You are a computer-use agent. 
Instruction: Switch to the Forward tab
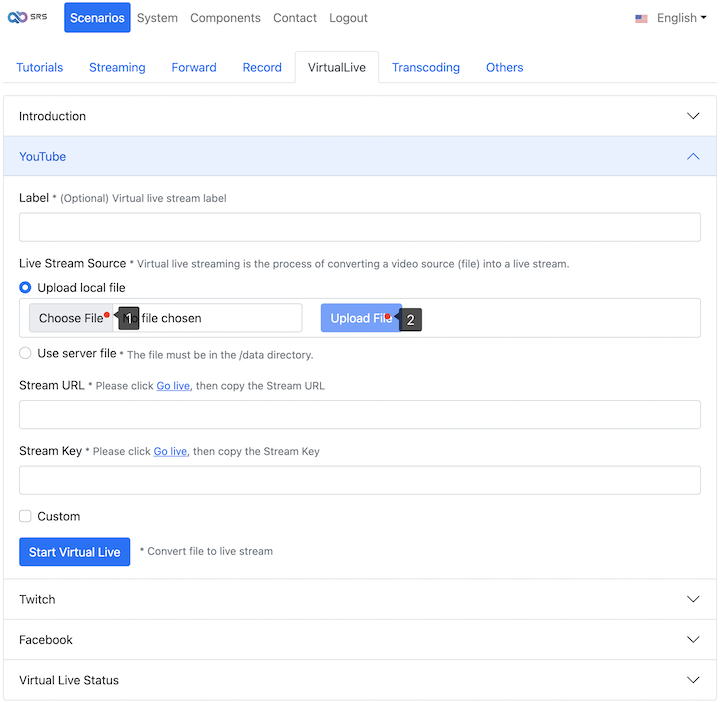(x=194, y=67)
